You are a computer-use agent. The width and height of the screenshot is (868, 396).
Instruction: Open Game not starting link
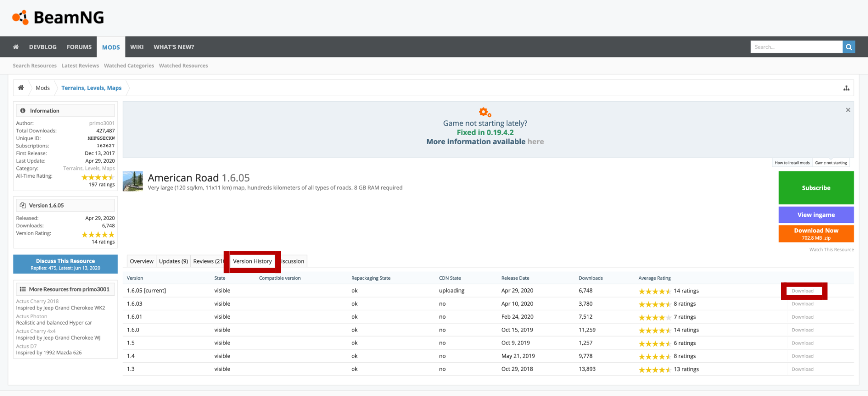831,163
